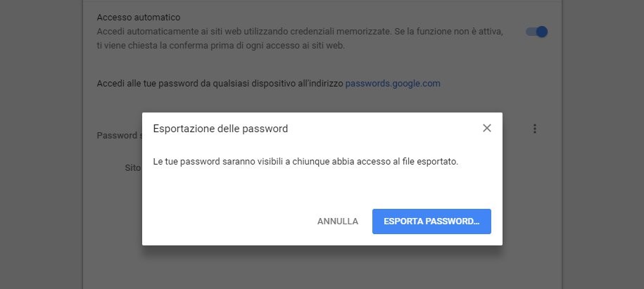Toggle the Accesso automatico switch

(536, 32)
